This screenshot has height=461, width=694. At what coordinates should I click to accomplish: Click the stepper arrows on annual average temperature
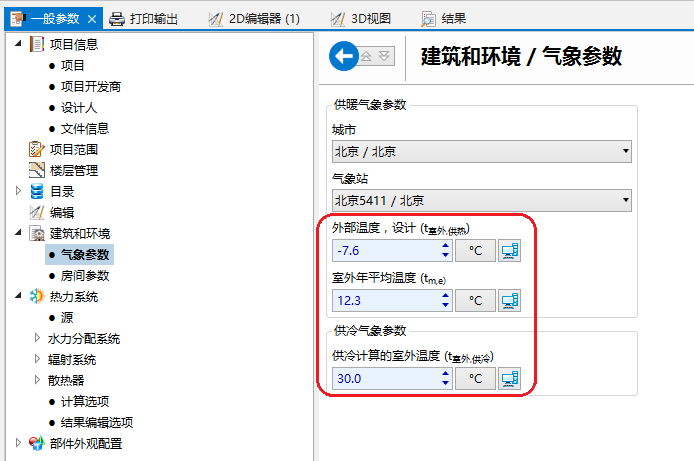pyautogui.click(x=445, y=300)
